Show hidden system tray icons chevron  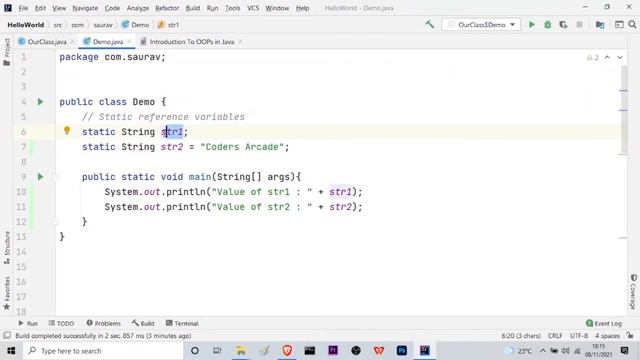[543, 351]
